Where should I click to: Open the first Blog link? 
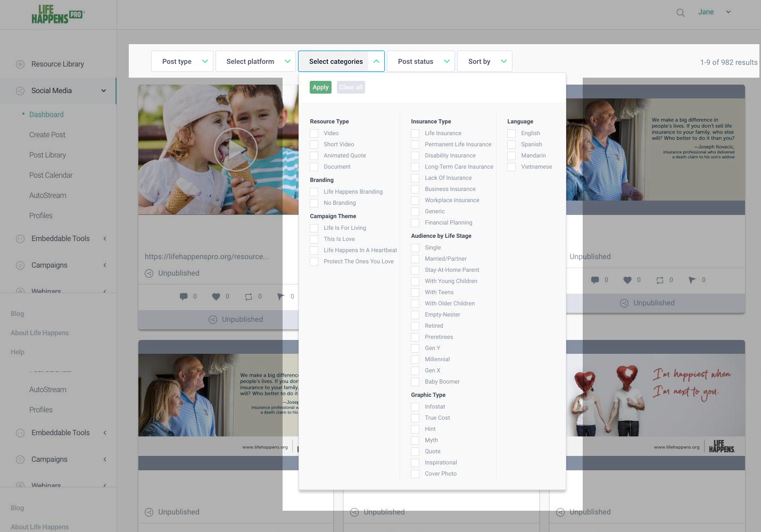(x=17, y=314)
